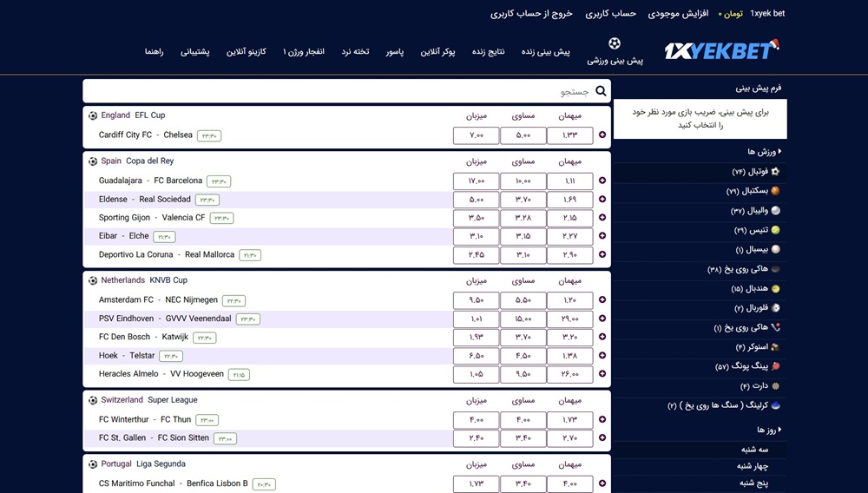
Task: Expand plus icon for PSV Eindhoven - GVVV Veenendaal
Action: (602, 319)
